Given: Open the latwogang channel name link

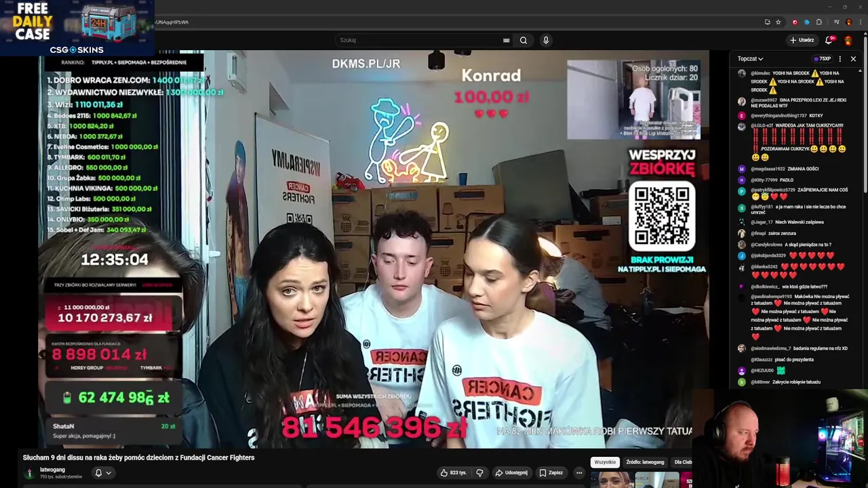Looking at the screenshot, I should pyautogui.click(x=52, y=470).
